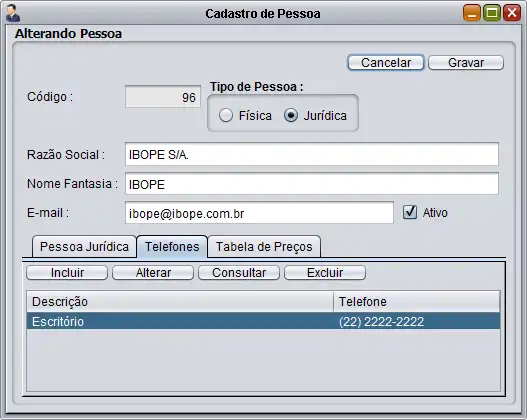Save changes with the Gravar button
Image resolution: width=527 pixels, height=420 pixels.
point(466,63)
